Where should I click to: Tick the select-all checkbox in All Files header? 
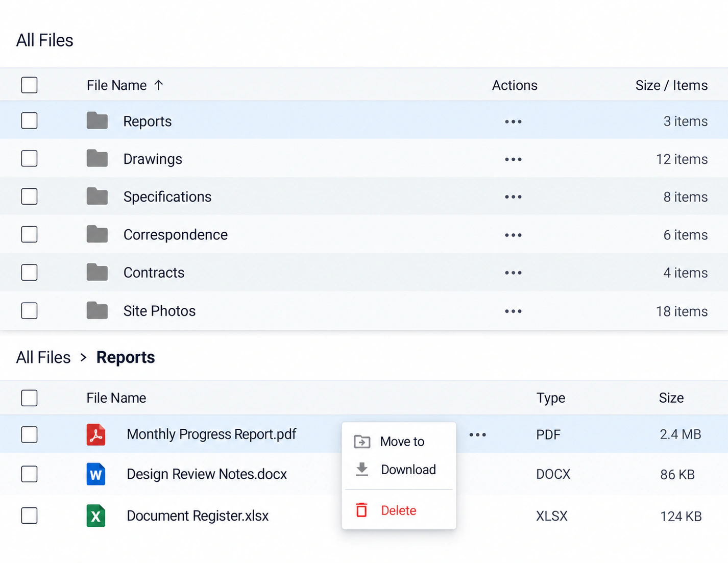29,85
